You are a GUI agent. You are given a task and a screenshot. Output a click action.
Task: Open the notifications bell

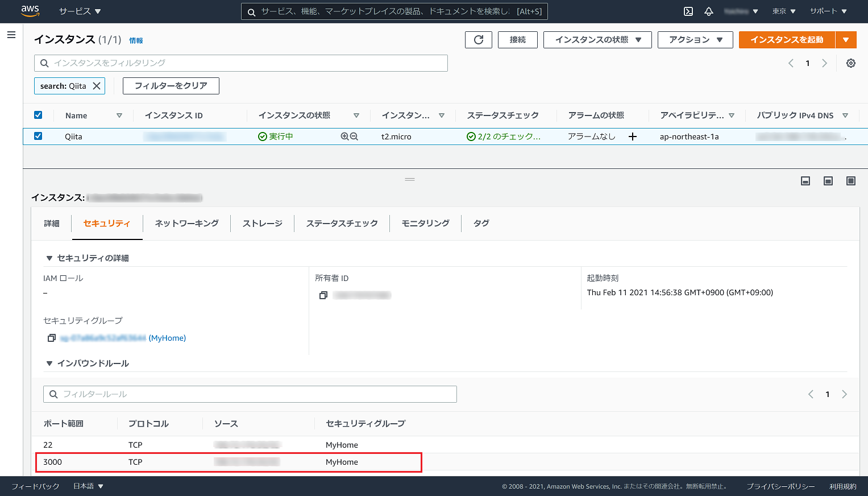(x=709, y=11)
